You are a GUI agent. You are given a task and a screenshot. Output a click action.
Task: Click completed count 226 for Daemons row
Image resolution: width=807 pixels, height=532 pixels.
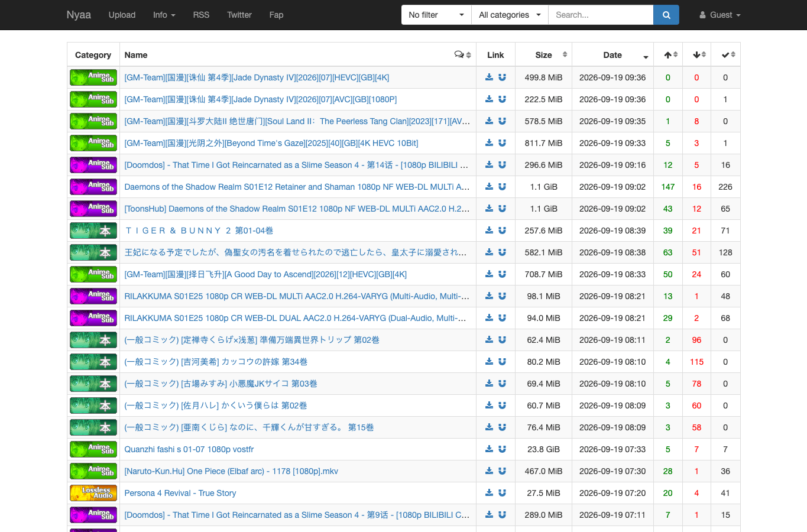[725, 187]
